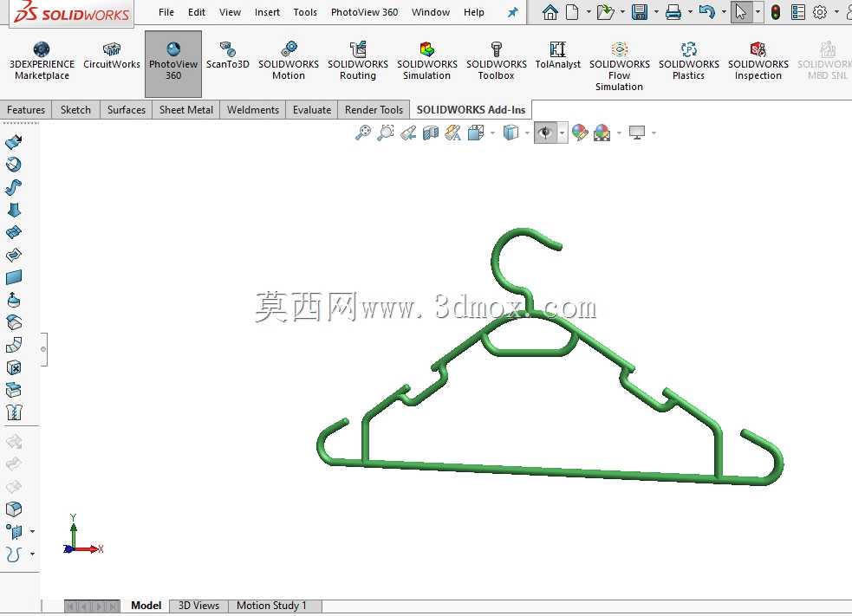Toggle the Select cursor tool
This screenshot has width=852, height=616.
tap(740, 12)
